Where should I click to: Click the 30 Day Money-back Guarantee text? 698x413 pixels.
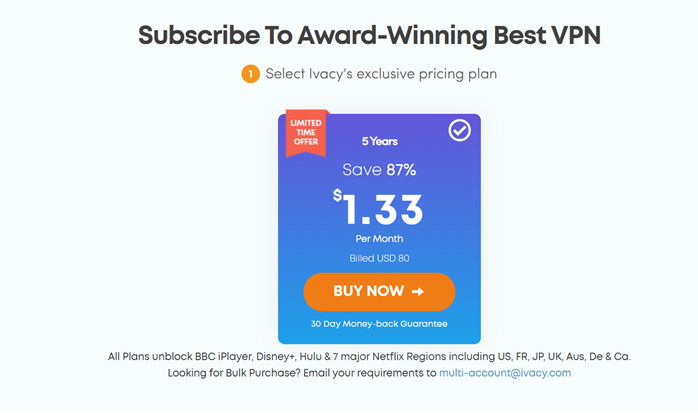(379, 324)
